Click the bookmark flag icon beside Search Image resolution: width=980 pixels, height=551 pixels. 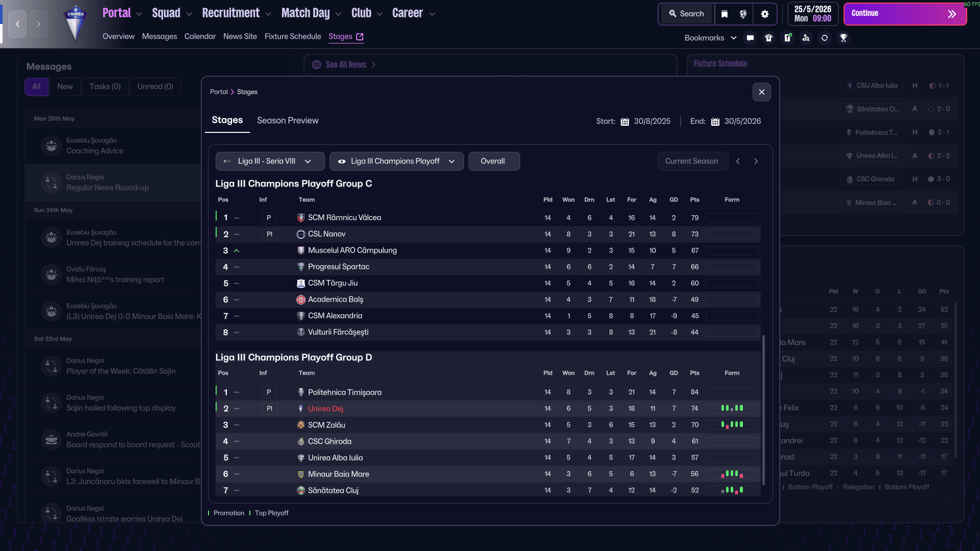725,14
